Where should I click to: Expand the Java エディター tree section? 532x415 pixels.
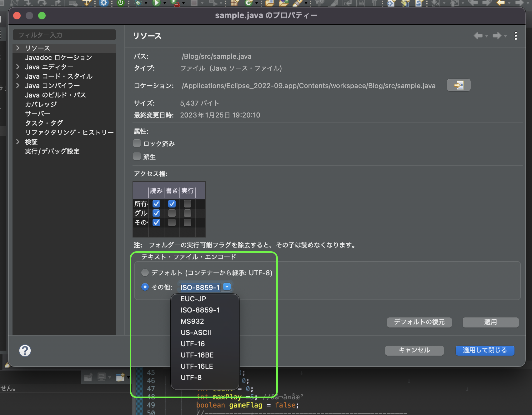[x=18, y=67]
